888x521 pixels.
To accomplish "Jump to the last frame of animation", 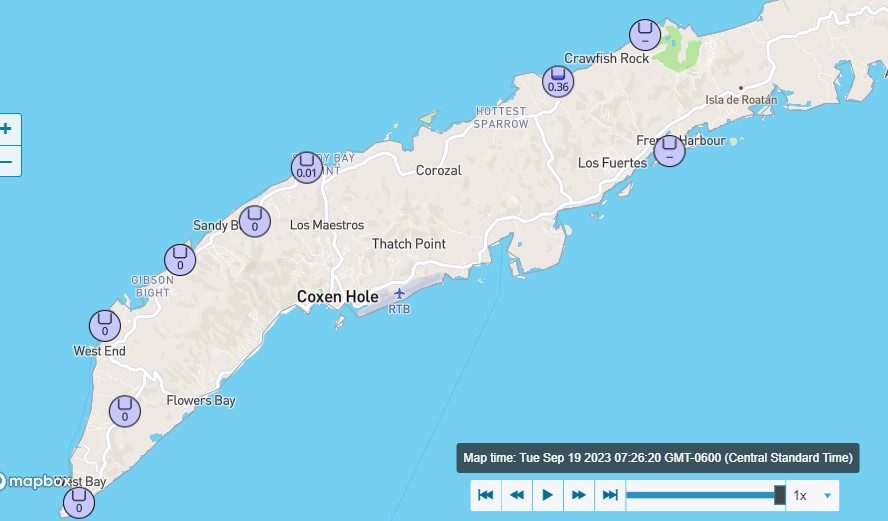I will tap(609, 495).
